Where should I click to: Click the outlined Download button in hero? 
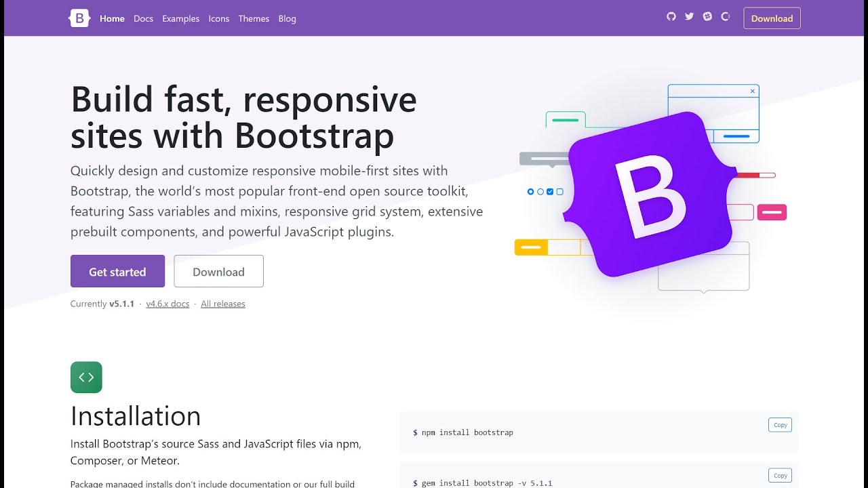(x=218, y=271)
